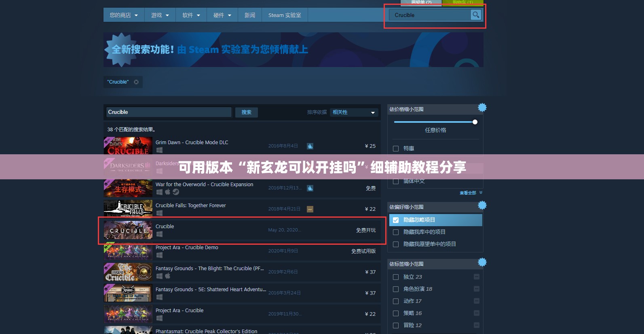
Task: Open the 软件 dropdown menu
Action: click(191, 15)
